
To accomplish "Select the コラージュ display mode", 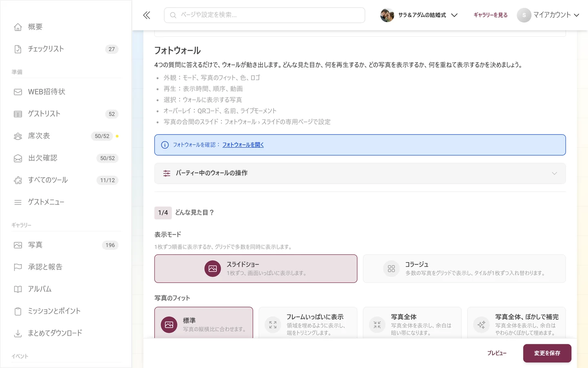I will [x=464, y=269].
